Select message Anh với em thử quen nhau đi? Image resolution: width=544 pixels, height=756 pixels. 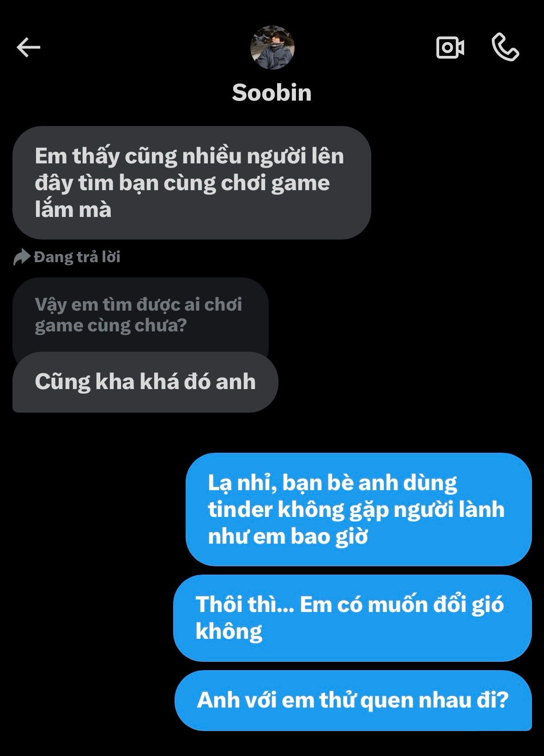tap(353, 700)
